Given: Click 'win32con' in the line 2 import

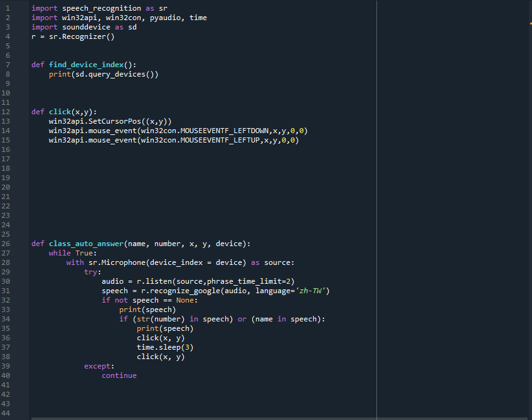Looking at the screenshot, I should coord(124,18).
